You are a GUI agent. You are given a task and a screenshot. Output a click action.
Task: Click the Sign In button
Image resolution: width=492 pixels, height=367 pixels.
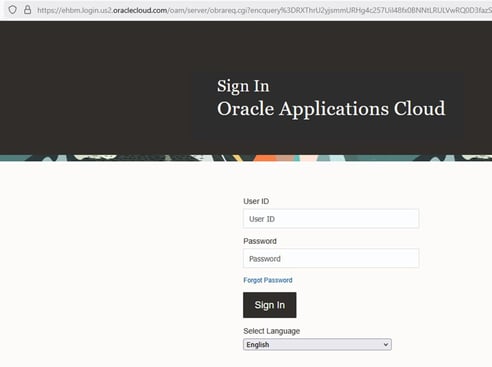tap(270, 305)
